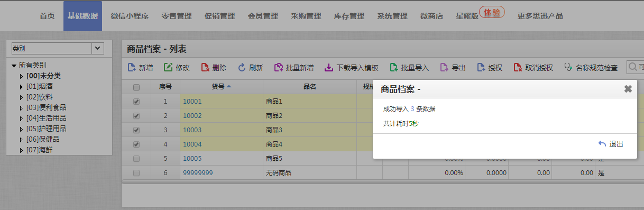Uncheck the checkbox for row 1
Viewport: 644px width, 210px height.
click(x=136, y=102)
